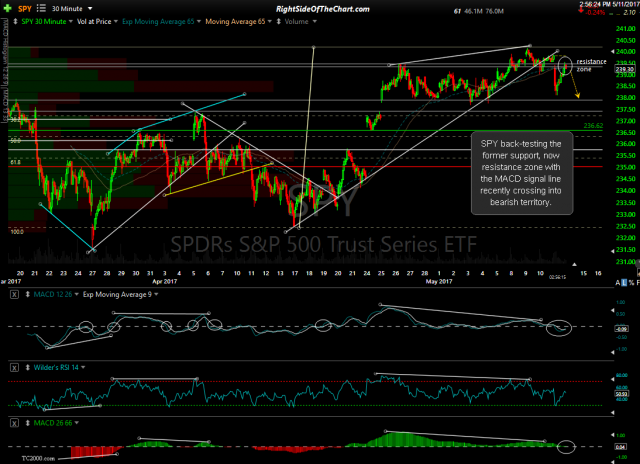Click the 2.10 value in top-right header
This screenshot has height=464, width=640.
tap(629, 13)
